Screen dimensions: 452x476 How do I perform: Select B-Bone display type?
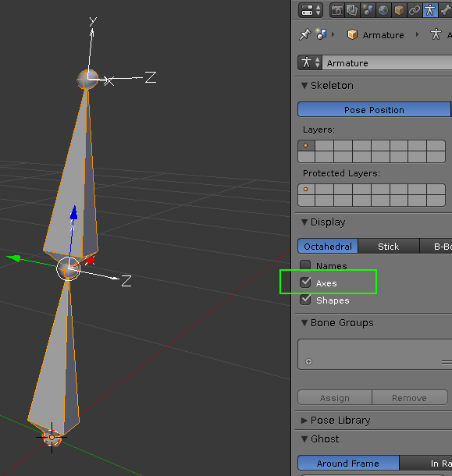pos(436,247)
